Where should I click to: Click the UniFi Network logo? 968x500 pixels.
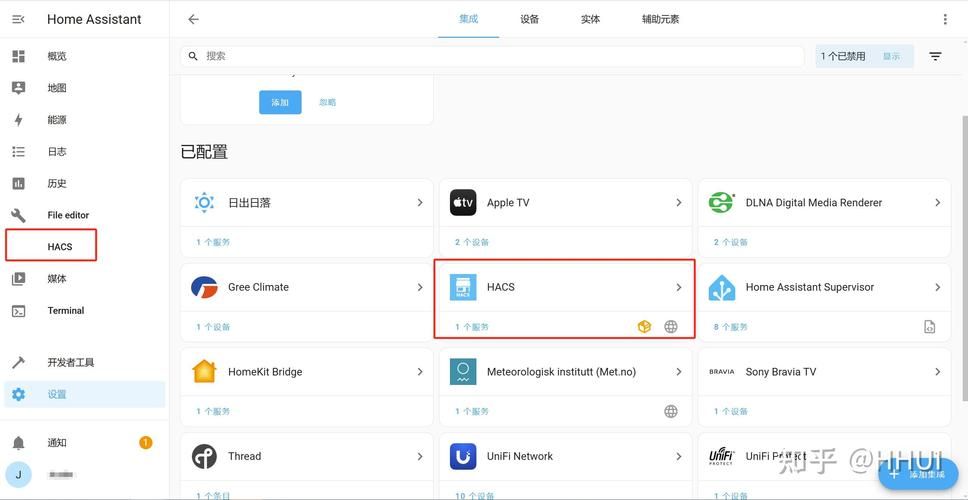[463, 456]
